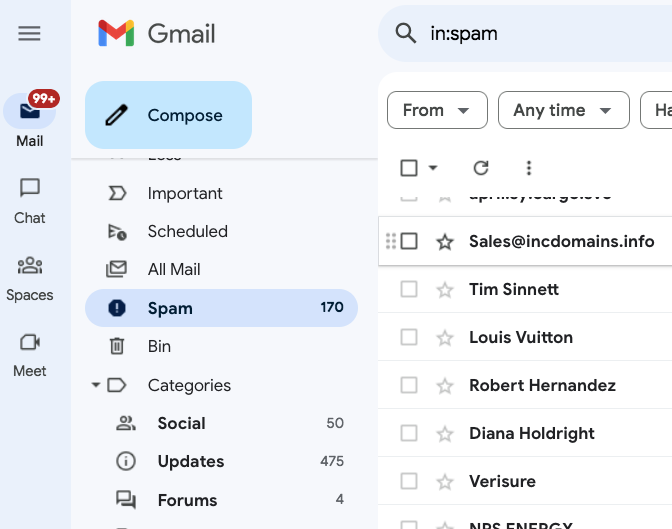Open Chat from the side rail
Screen dimensions: 672x529
tap(30, 201)
